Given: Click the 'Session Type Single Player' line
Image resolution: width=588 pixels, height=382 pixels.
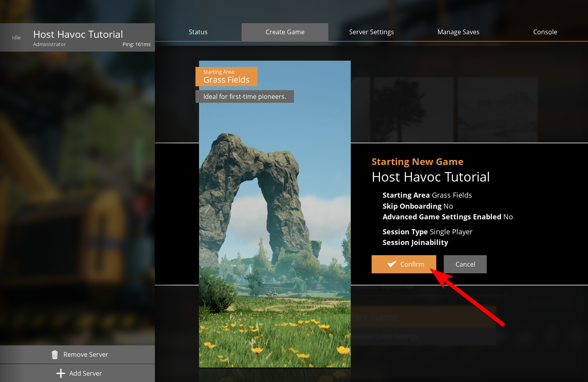Looking at the screenshot, I should point(428,232).
